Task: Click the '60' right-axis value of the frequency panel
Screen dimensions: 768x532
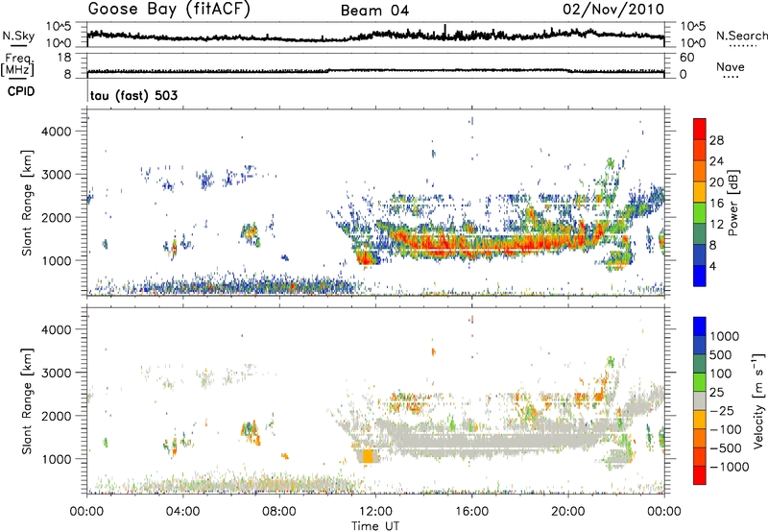Action: point(686,58)
